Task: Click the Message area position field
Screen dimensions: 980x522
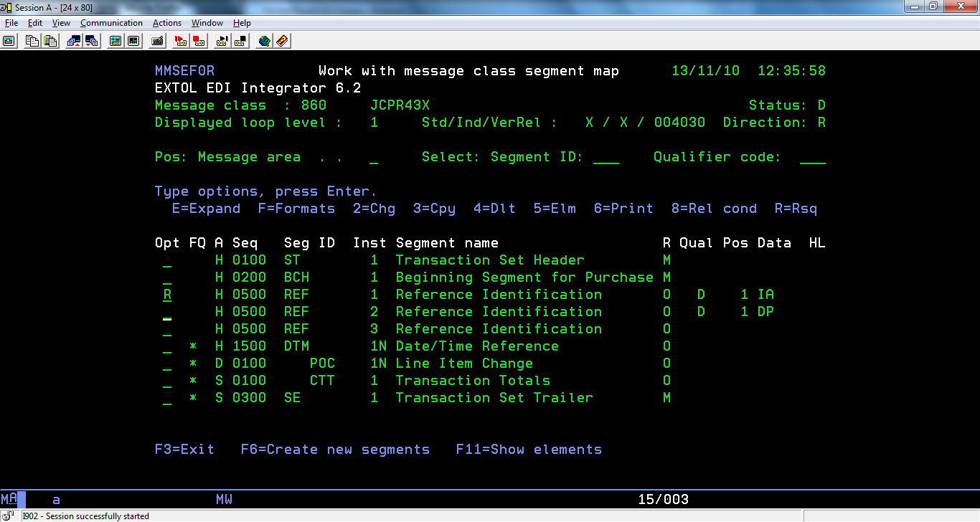Action: click(374, 157)
